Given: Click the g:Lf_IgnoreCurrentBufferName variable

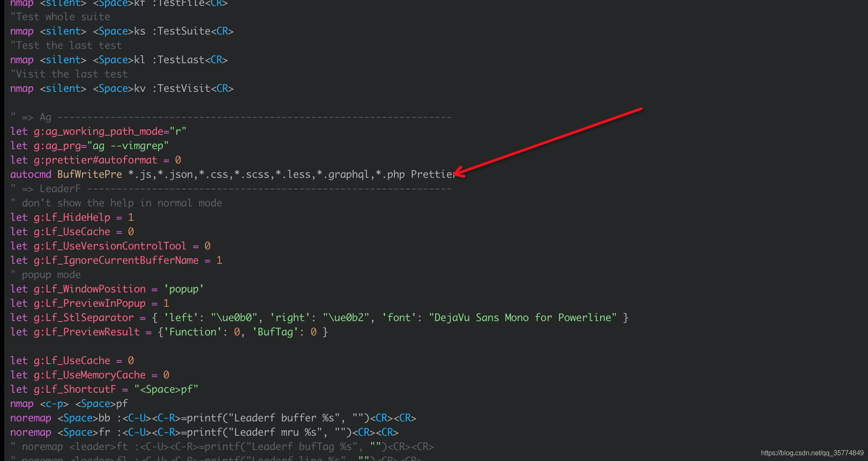Looking at the screenshot, I should (x=116, y=260).
